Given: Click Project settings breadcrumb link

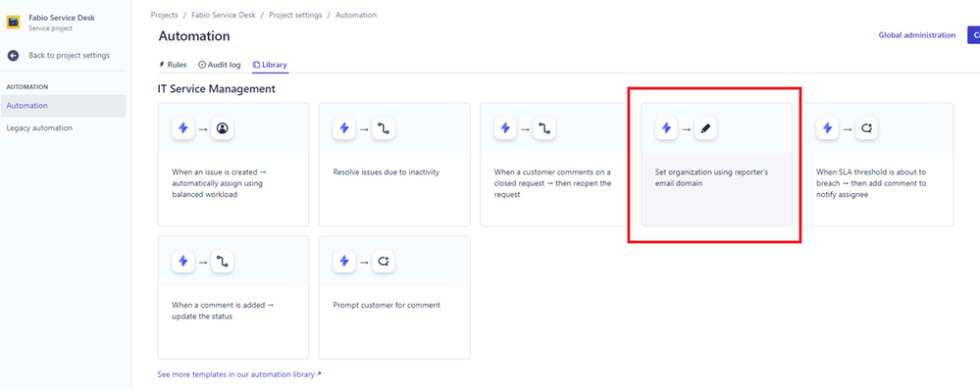Looking at the screenshot, I should point(295,15).
